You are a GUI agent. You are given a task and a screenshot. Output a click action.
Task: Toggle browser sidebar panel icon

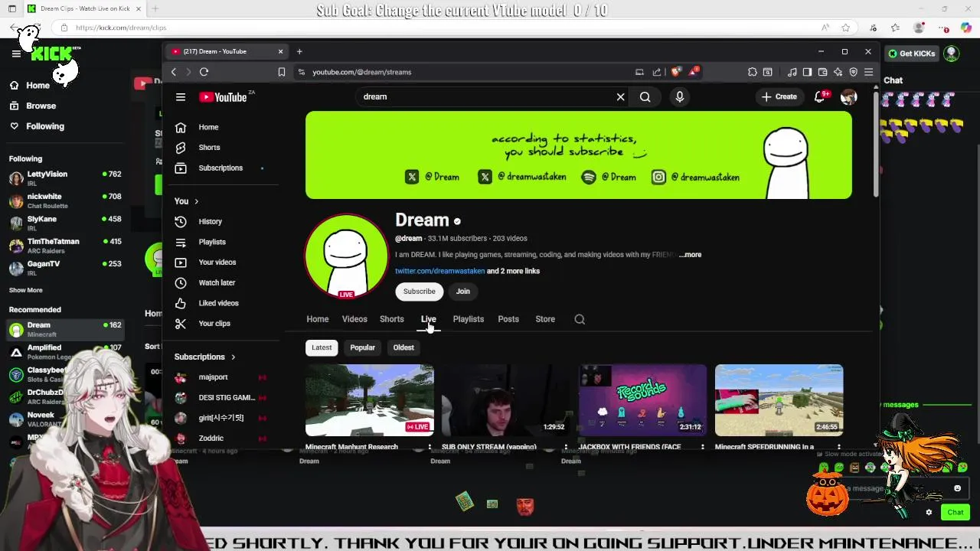tap(807, 72)
